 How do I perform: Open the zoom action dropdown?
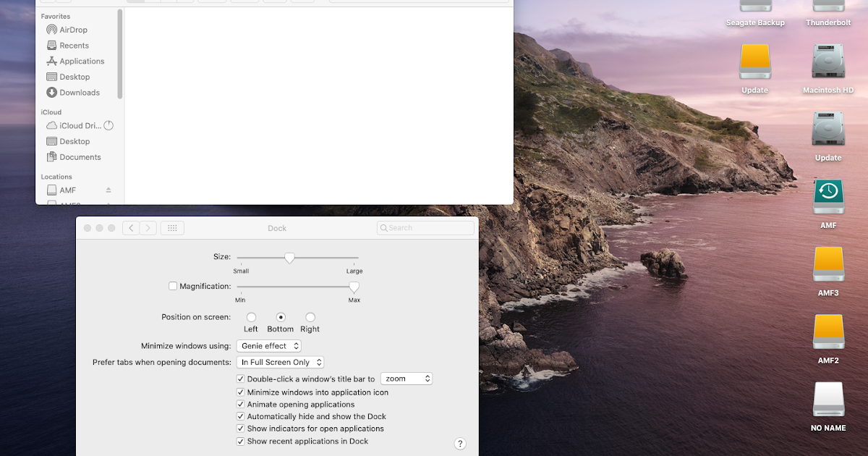407,379
